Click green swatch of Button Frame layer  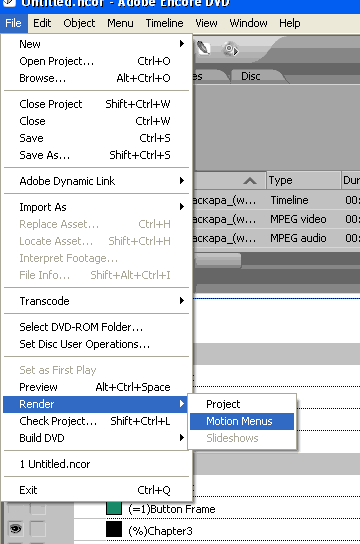pyautogui.click(x=114, y=508)
